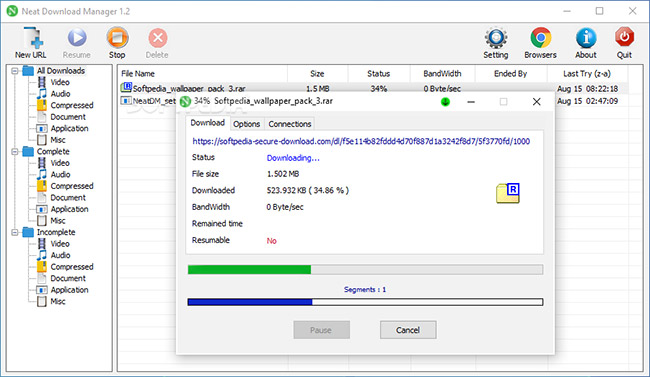Collapse the All Downloads tree node
Image resolution: width=650 pixels, height=377 pixels.
pos(15,71)
